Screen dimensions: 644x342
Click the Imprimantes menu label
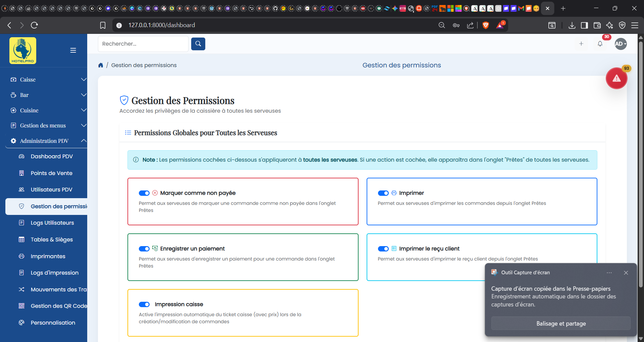48,256
